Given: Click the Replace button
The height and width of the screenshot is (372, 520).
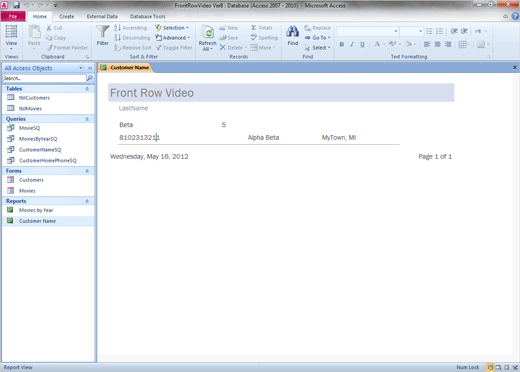Looking at the screenshot, I should (x=317, y=28).
